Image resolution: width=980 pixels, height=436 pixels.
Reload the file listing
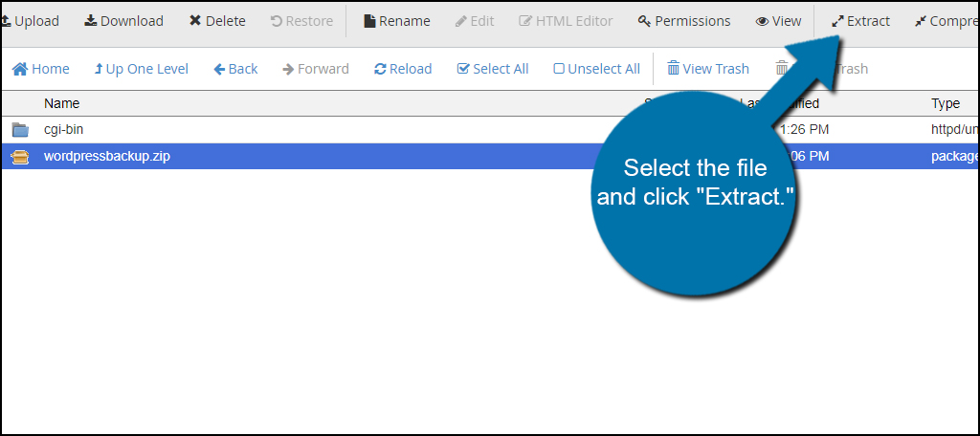(x=403, y=69)
